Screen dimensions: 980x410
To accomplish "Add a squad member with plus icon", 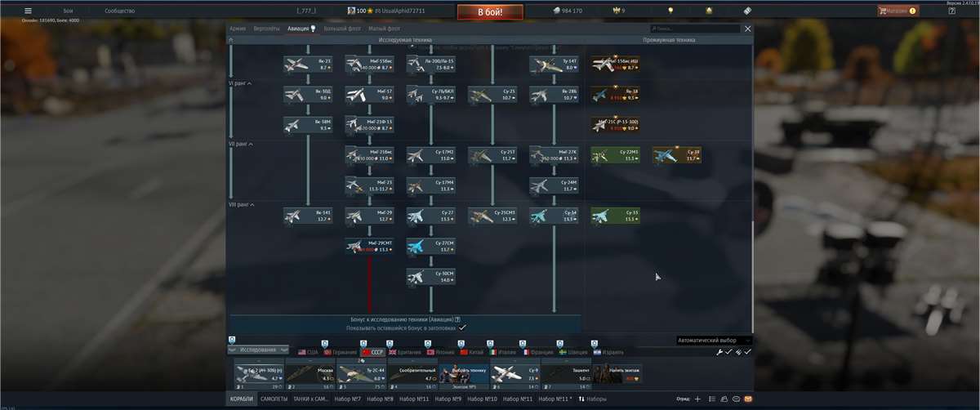I will [x=697, y=399].
